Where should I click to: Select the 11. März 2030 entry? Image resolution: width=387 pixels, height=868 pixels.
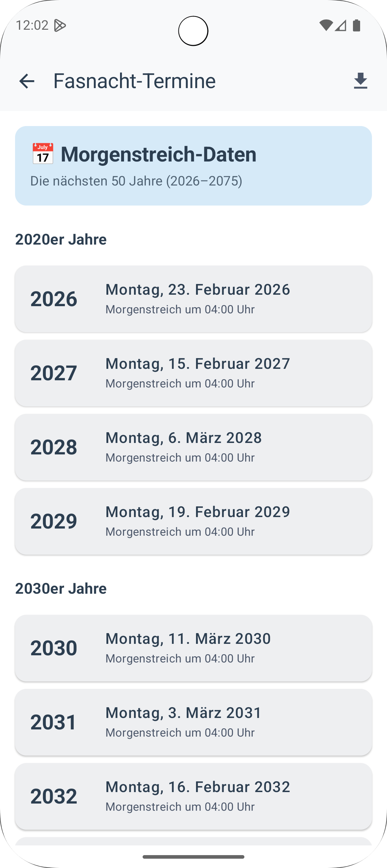click(x=193, y=648)
